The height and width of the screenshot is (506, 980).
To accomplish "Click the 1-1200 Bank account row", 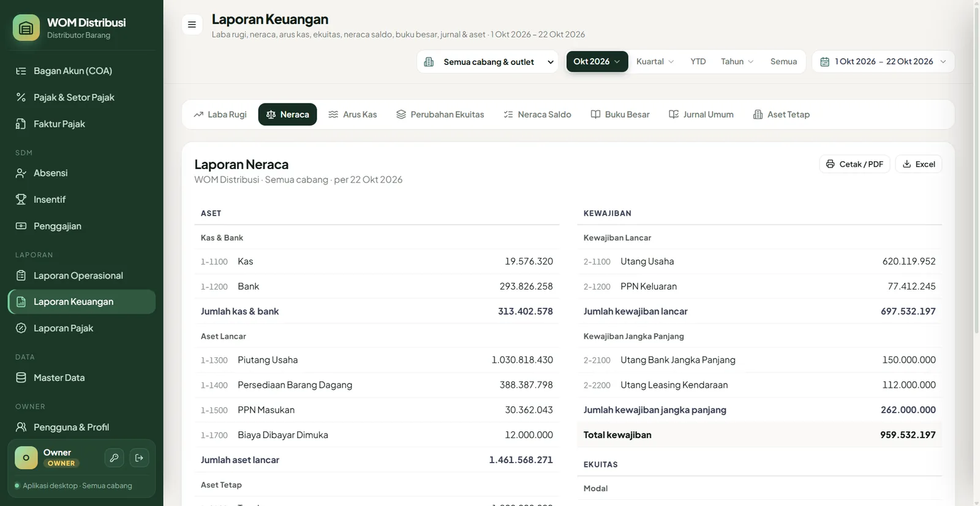I will click(x=377, y=286).
